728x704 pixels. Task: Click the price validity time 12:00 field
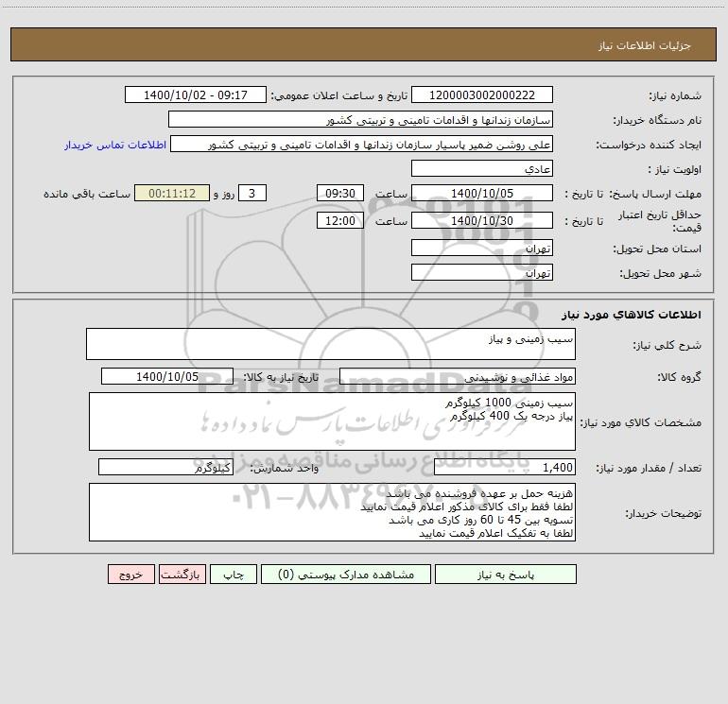pyautogui.click(x=339, y=220)
